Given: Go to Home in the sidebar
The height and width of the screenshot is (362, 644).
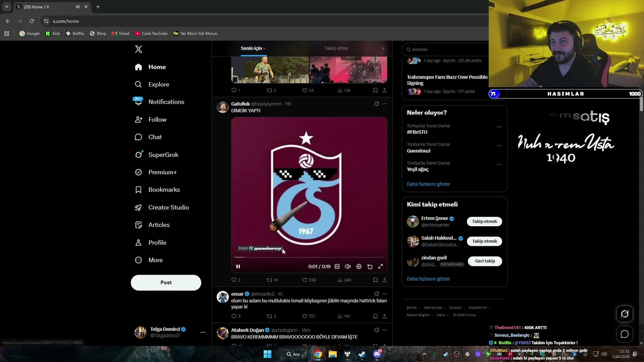Looking at the screenshot, I should [150, 67].
